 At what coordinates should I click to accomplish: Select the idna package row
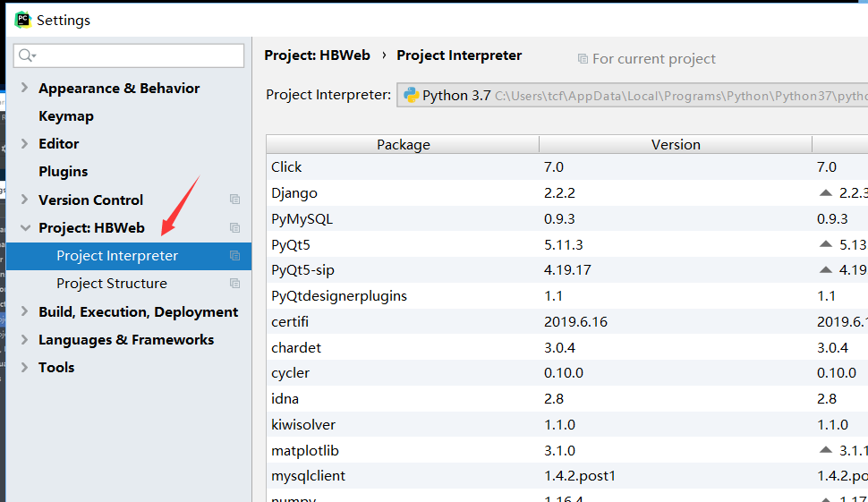[x=566, y=398]
